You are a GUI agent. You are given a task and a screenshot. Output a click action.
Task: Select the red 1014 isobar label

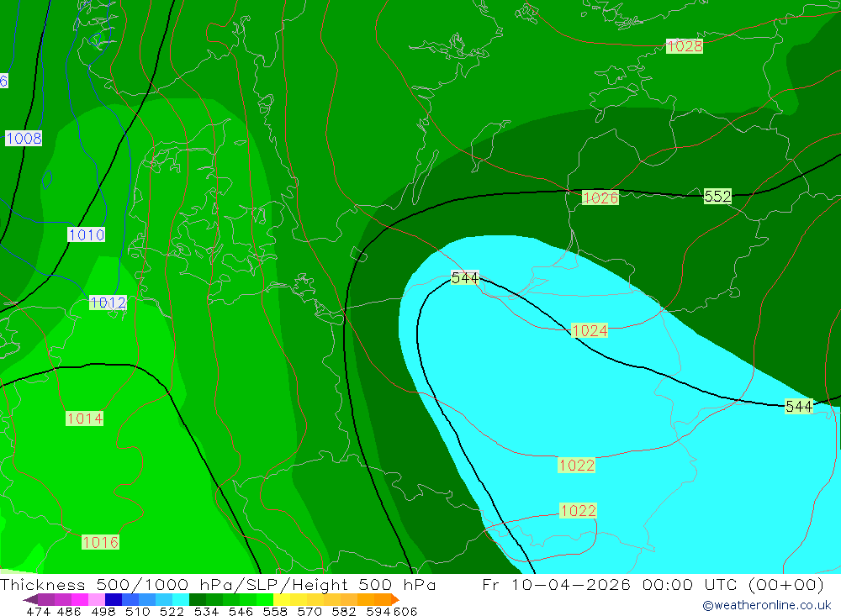[85, 419]
